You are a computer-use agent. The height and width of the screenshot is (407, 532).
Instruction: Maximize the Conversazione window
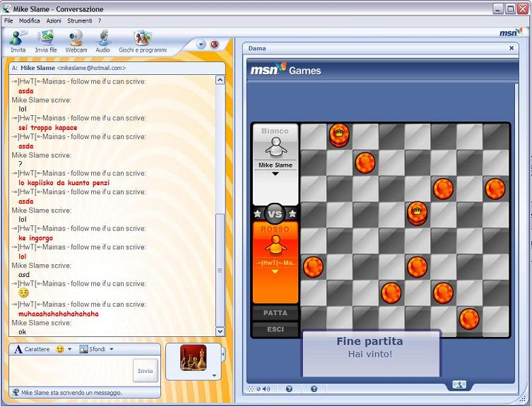click(x=510, y=8)
